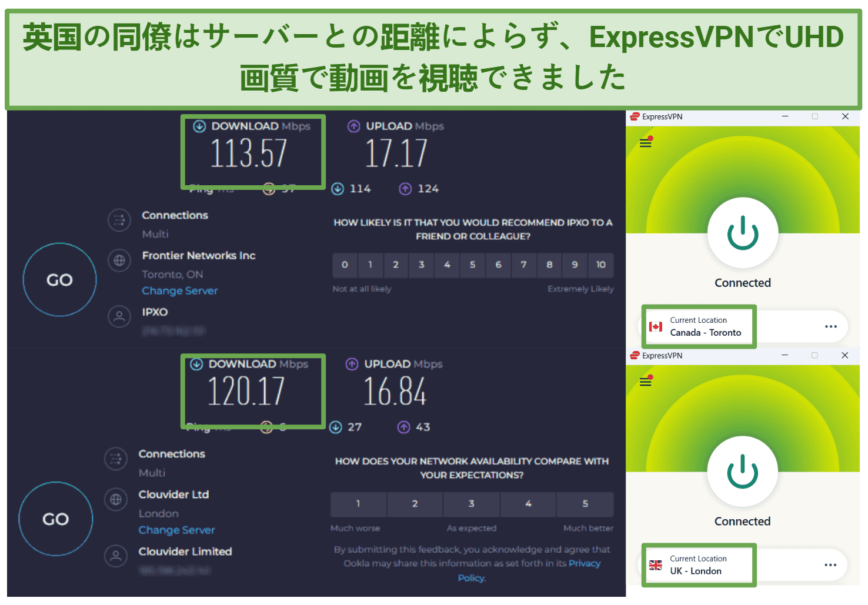Toggle the power button for the Canada - Toronto connection

point(742,233)
